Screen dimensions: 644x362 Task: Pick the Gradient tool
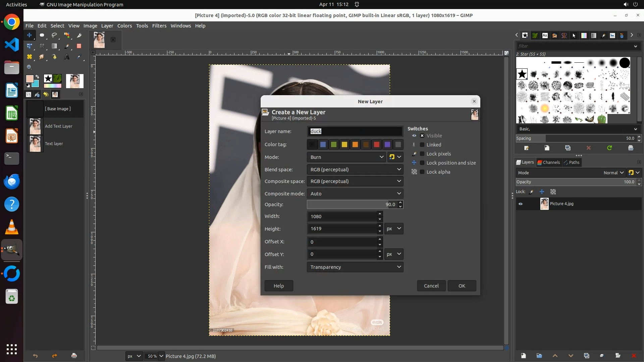point(54,46)
